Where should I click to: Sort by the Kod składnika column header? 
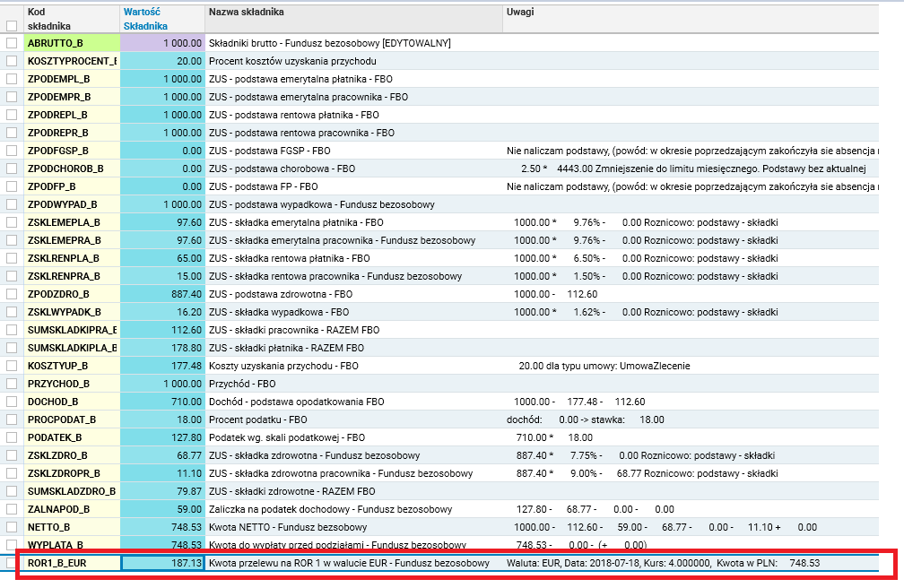72,19
